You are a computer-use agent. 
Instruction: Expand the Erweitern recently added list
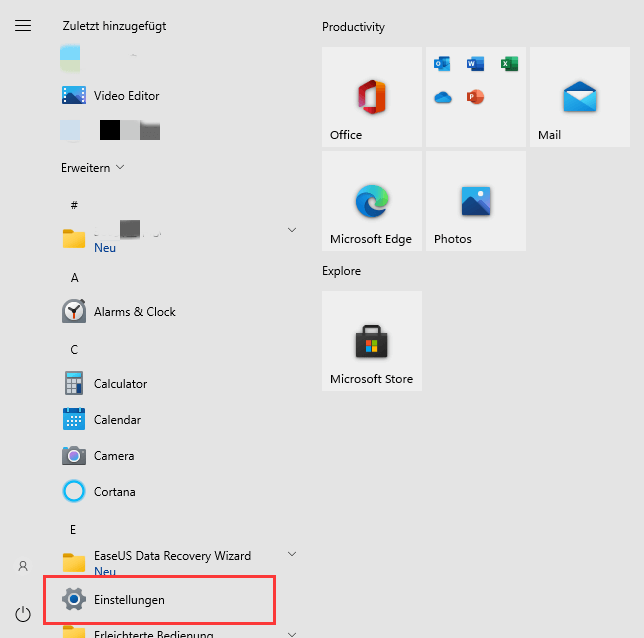point(92,168)
